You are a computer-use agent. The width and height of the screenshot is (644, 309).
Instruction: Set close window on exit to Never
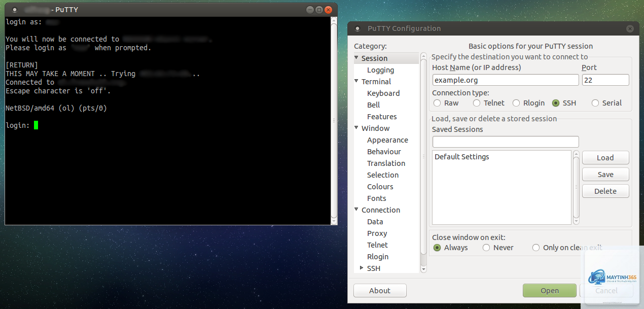pyautogui.click(x=498, y=248)
